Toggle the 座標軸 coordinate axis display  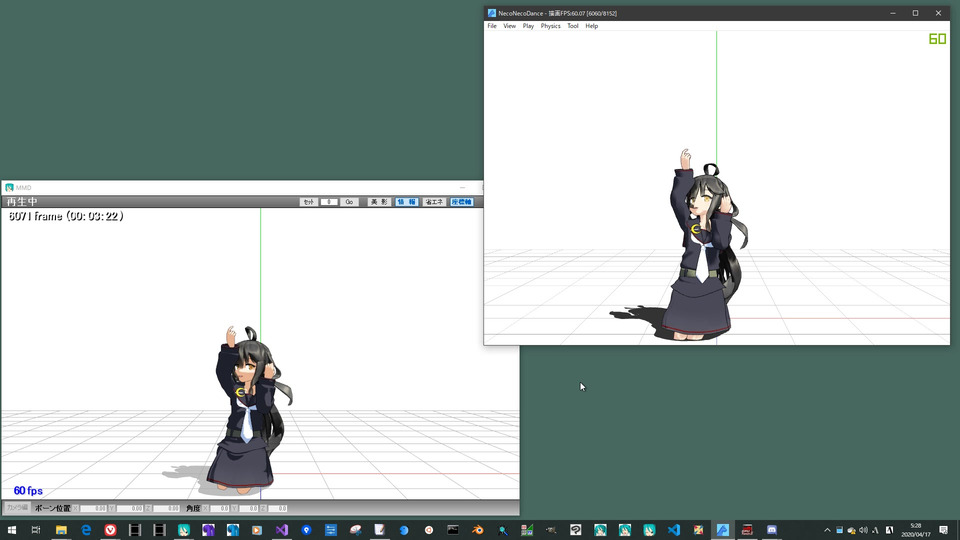coord(462,202)
